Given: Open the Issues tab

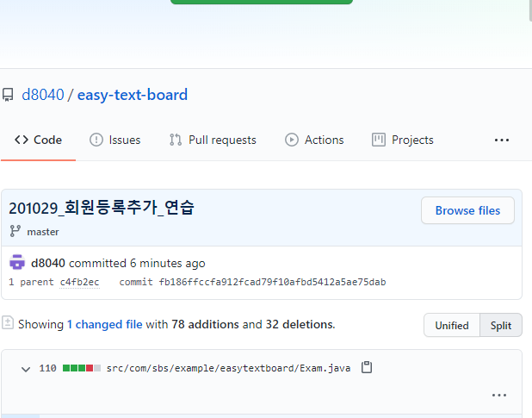Looking at the screenshot, I should (114, 140).
